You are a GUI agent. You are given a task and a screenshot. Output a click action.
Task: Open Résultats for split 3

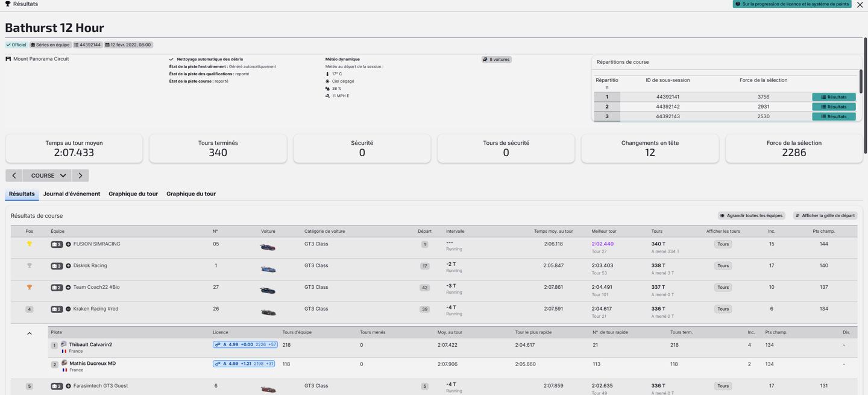[x=834, y=116]
